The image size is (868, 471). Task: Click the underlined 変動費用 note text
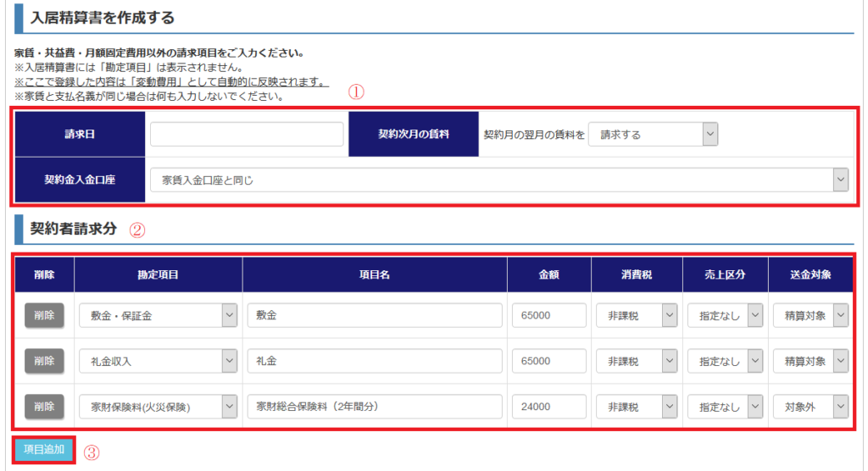(171, 82)
